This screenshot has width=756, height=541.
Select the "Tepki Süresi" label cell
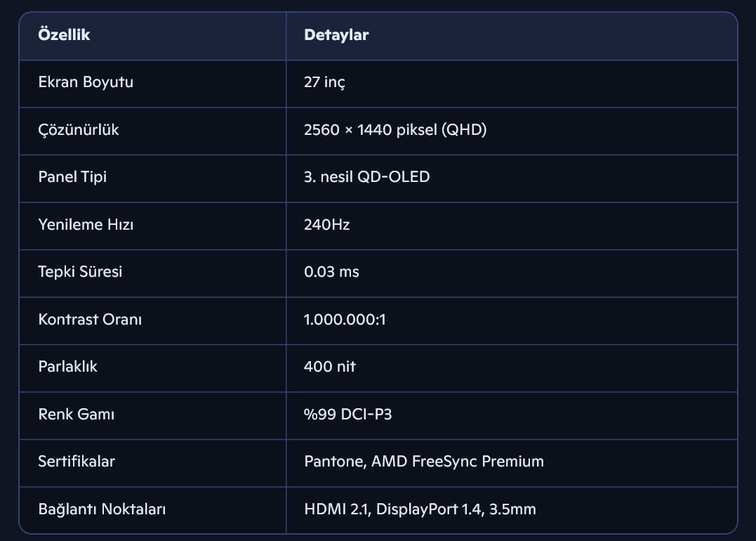click(80, 272)
